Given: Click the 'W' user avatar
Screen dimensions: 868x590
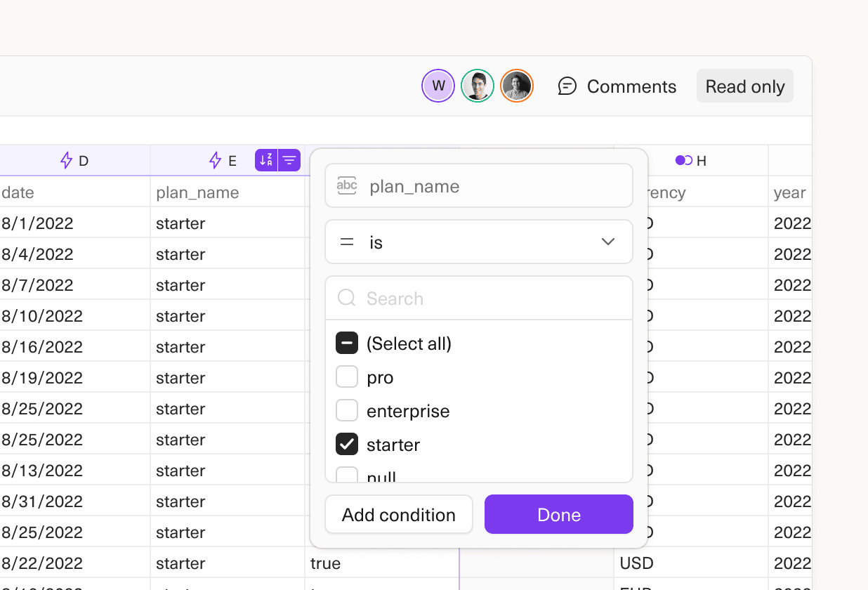Looking at the screenshot, I should [x=438, y=86].
